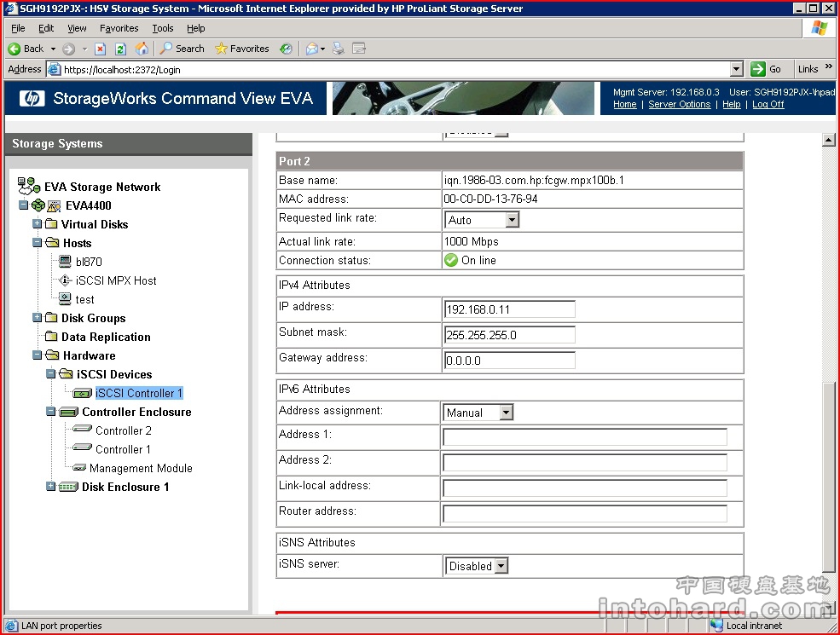Click EVA Storage Network icon

(x=29, y=186)
